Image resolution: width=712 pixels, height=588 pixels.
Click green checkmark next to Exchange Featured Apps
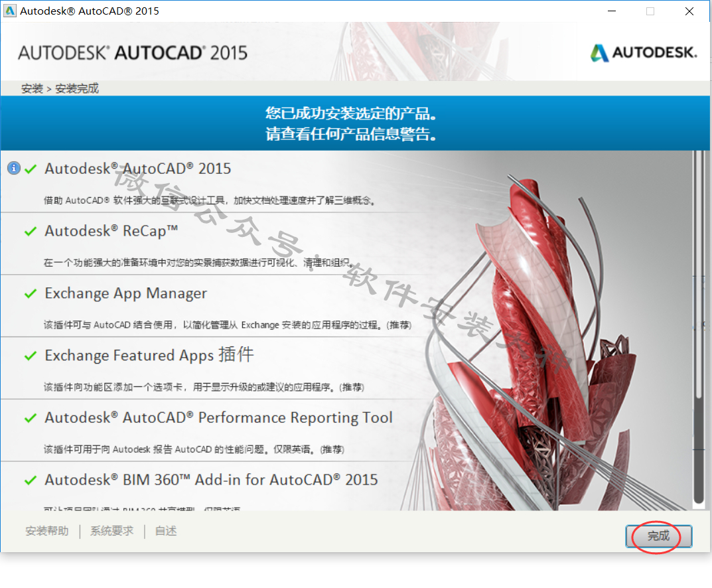(31, 356)
